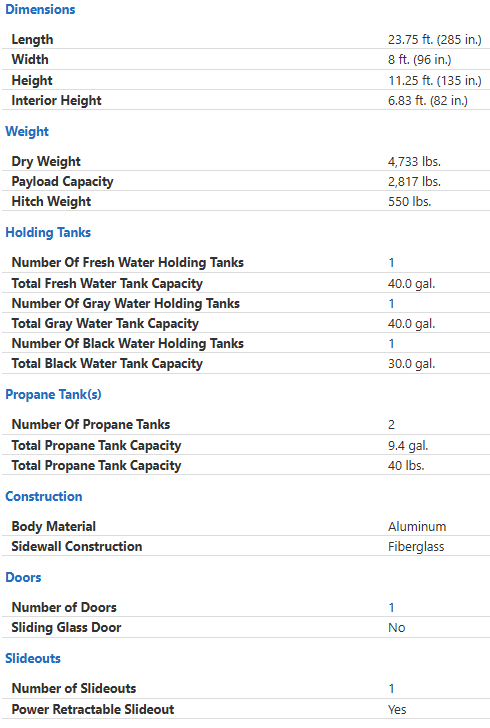Image resolution: width=490 pixels, height=728 pixels.
Task: Click the Dry Weight value 4,733 lbs.
Action: click(x=414, y=162)
